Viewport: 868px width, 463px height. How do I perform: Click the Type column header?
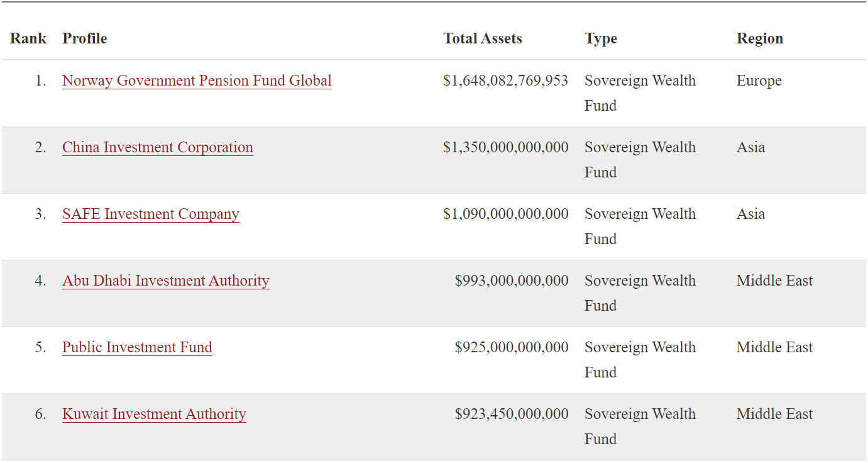coord(601,38)
